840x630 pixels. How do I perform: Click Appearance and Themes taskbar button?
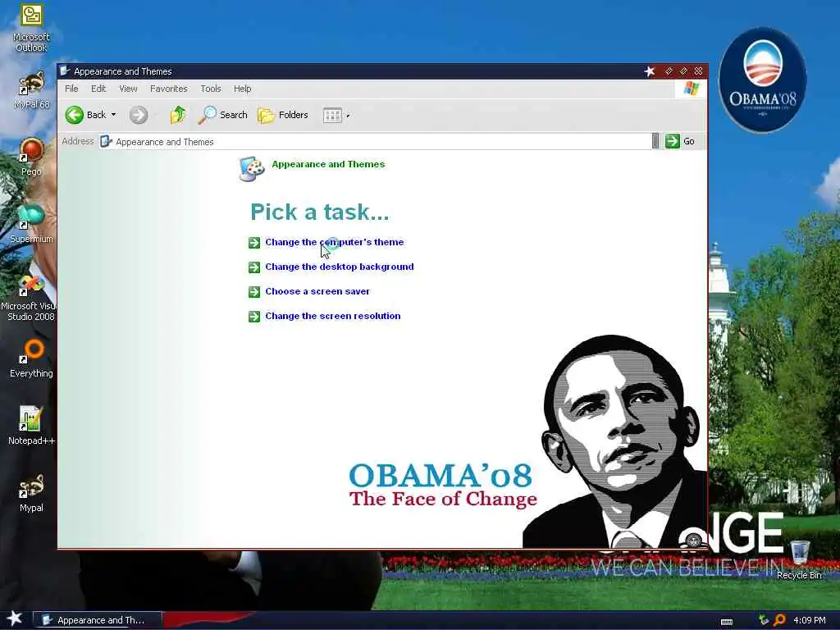tap(97, 620)
